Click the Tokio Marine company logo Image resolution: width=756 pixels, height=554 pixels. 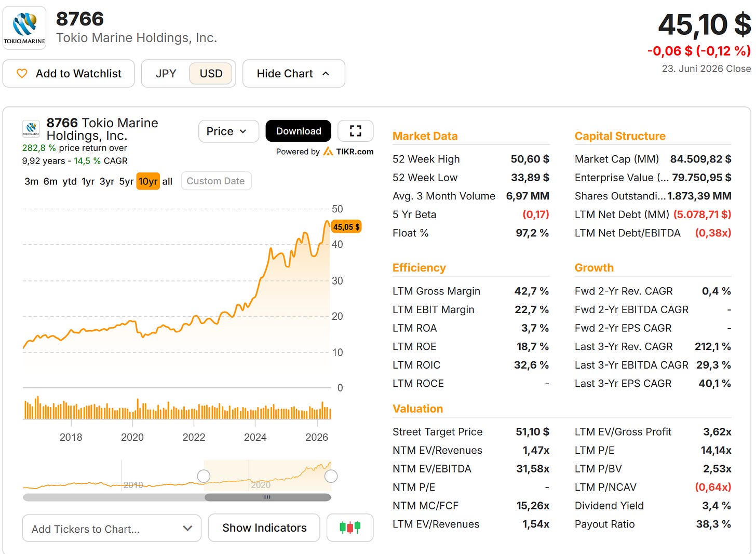click(x=24, y=28)
